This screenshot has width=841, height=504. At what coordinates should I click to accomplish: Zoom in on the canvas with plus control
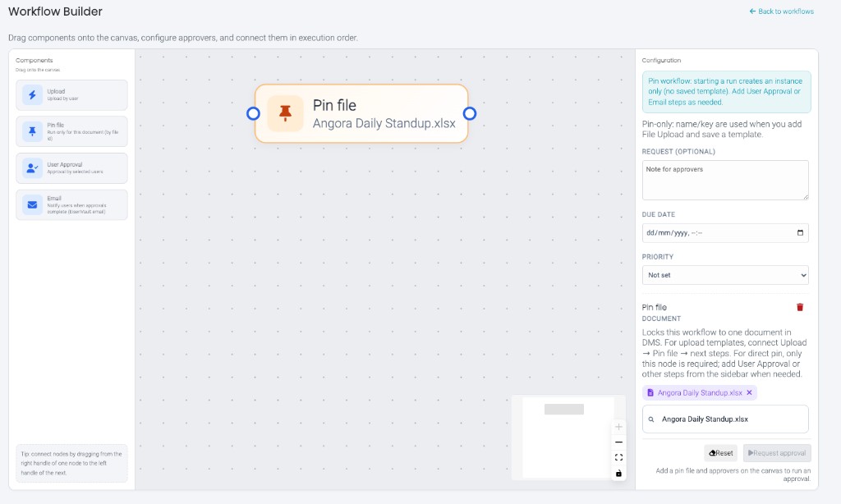click(618, 427)
